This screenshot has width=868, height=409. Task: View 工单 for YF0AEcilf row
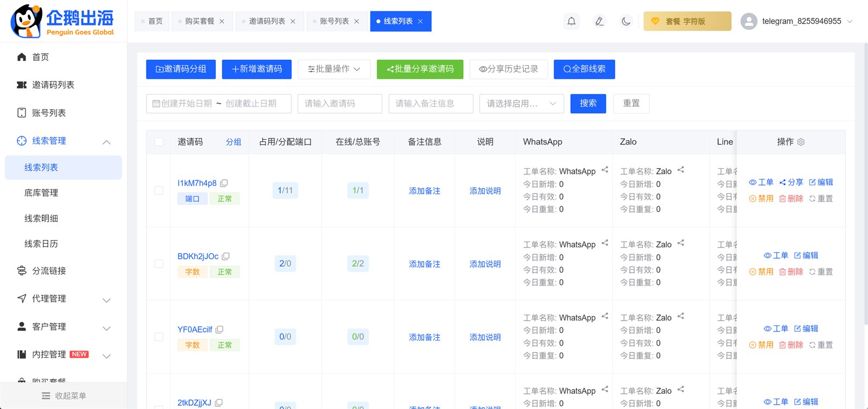[776, 329]
